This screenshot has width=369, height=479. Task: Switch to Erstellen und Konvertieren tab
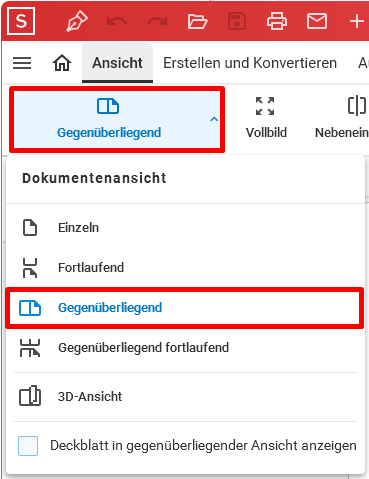point(250,63)
